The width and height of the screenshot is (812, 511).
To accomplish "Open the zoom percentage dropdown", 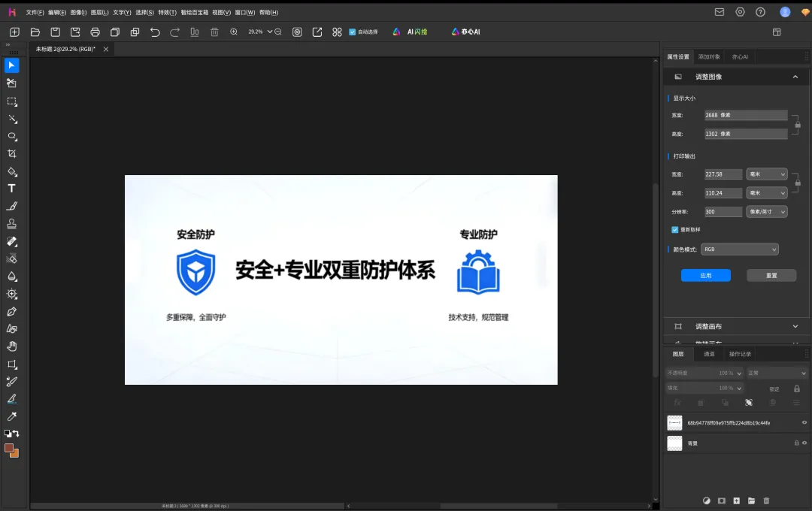I will tap(270, 32).
